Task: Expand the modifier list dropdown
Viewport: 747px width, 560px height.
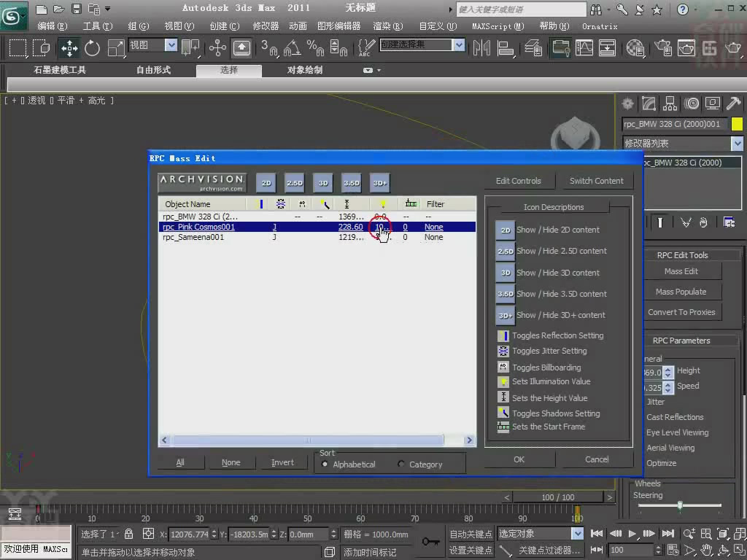Action: point(737,143)
